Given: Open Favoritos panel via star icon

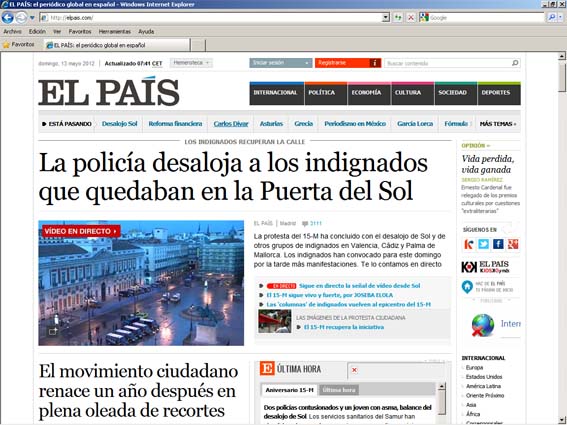Looking at the screenshot, I should 19,45.
